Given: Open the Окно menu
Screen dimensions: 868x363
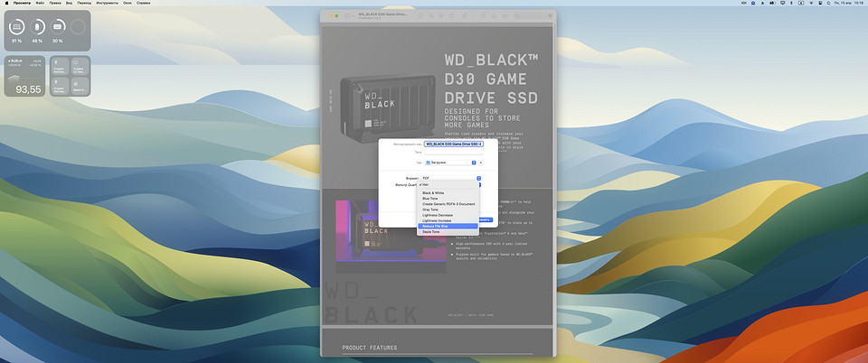Looking at the screenshot, I should 127,3.
